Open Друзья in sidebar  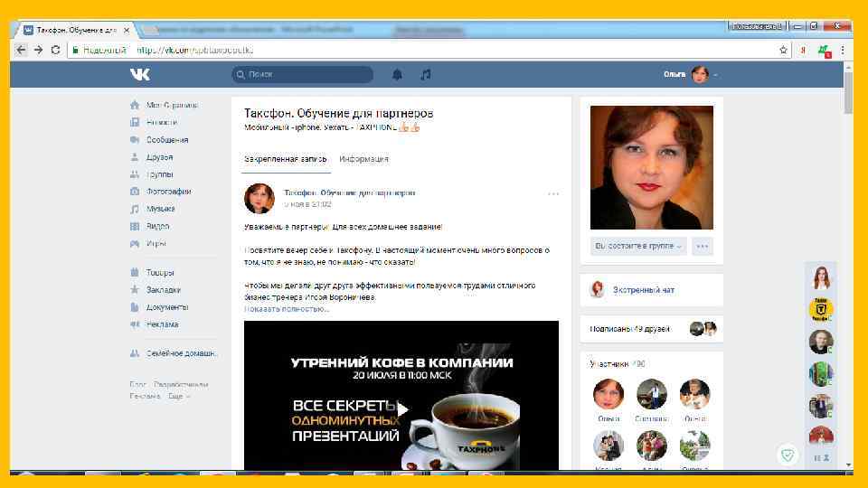(152, 157)
